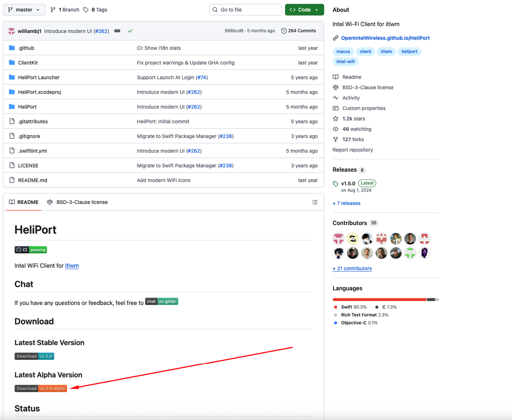
Task: Open Custom properties link
Action: 359,108
